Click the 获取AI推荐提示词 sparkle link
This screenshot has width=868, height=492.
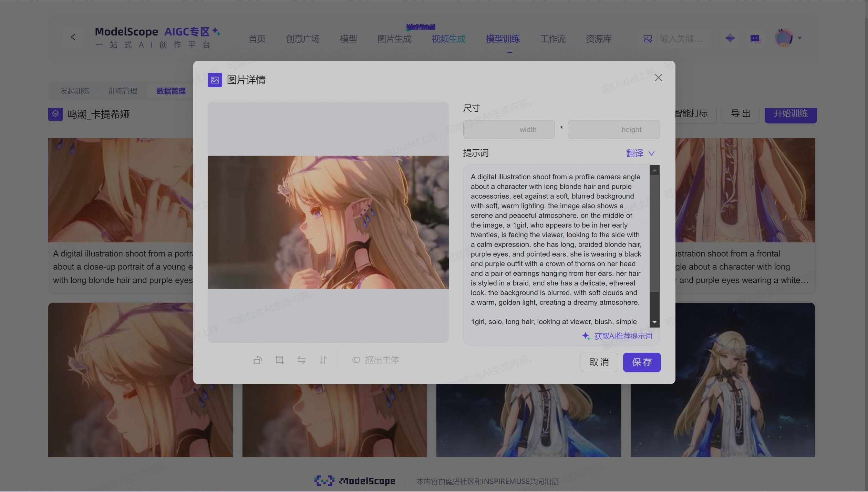(x=617, y=336)
